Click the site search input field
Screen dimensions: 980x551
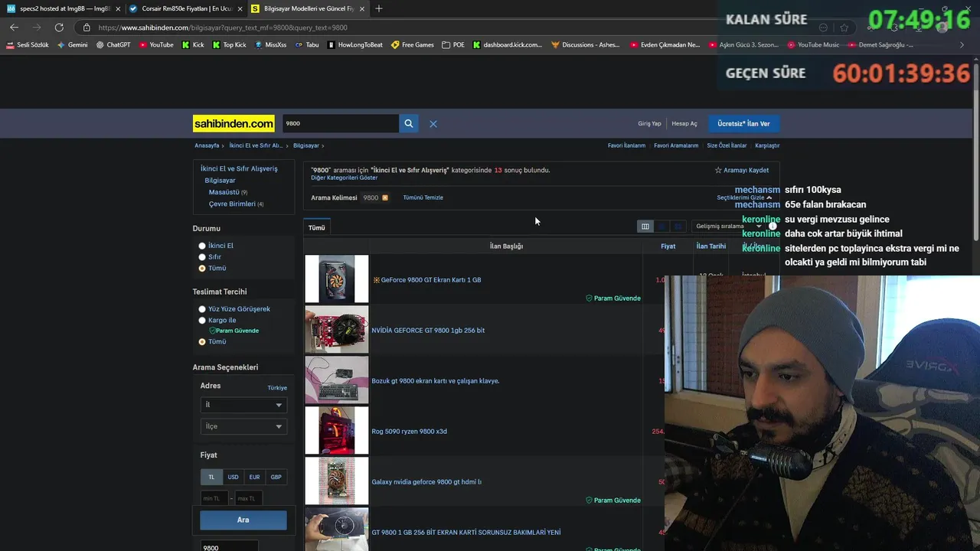339,123
